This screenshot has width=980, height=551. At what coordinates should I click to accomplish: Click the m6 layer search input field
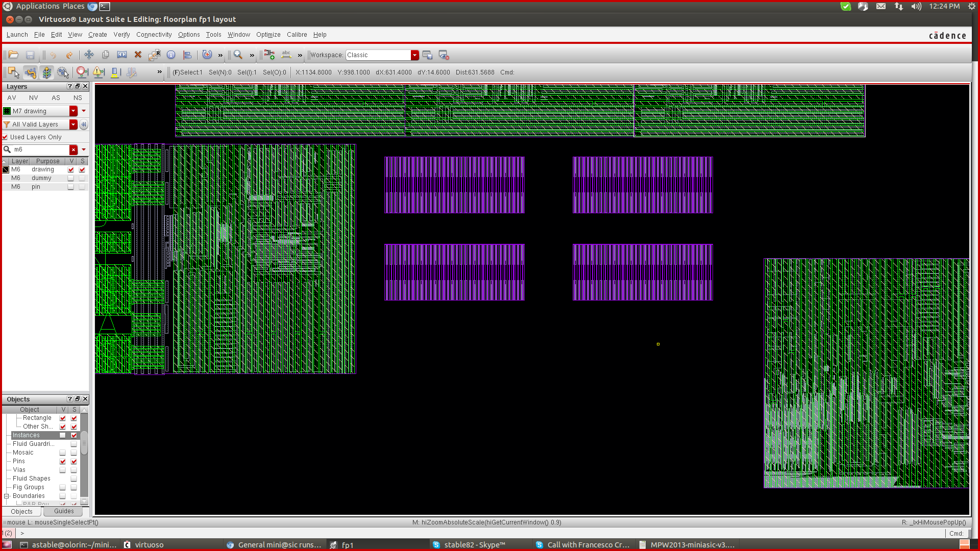point(41,149)
